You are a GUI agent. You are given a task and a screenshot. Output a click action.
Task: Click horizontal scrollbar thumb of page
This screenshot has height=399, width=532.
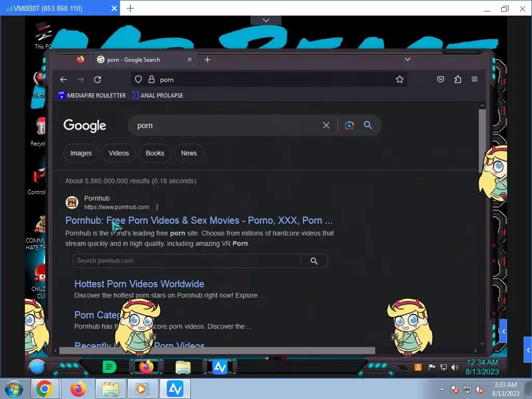217,351
